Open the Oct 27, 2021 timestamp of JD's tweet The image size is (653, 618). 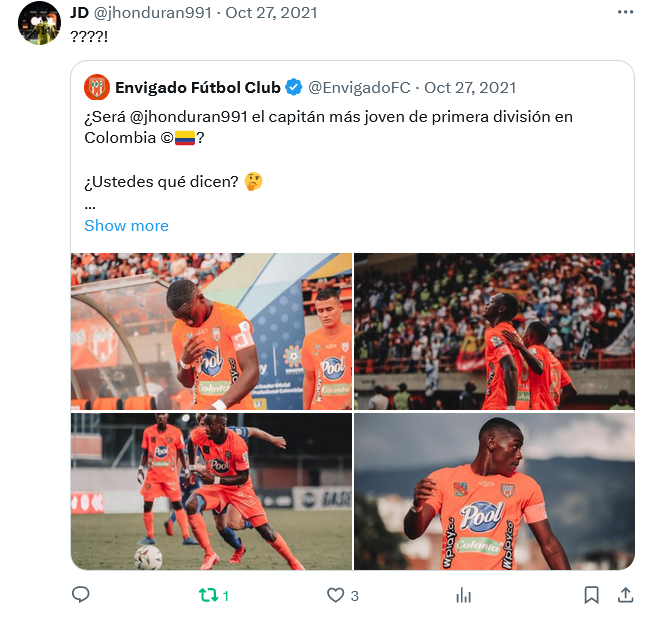[x=271, y=13]
